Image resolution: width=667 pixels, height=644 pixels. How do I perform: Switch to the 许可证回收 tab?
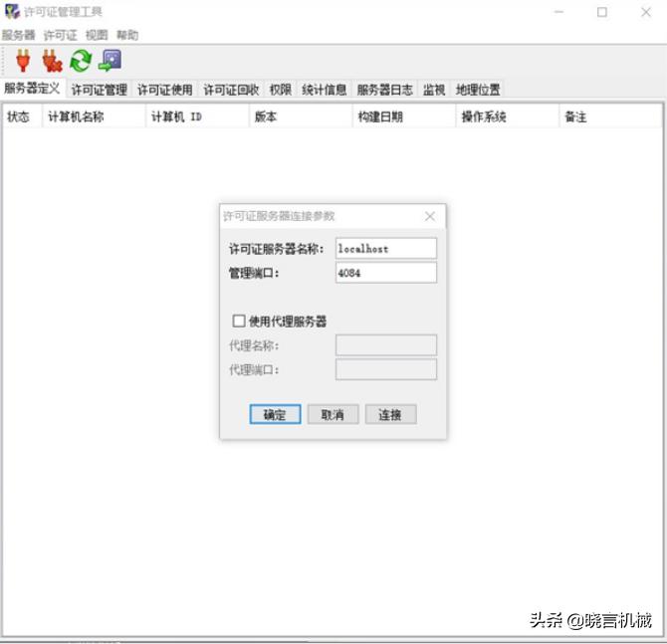pyautogui.click(x=231, y=90)
